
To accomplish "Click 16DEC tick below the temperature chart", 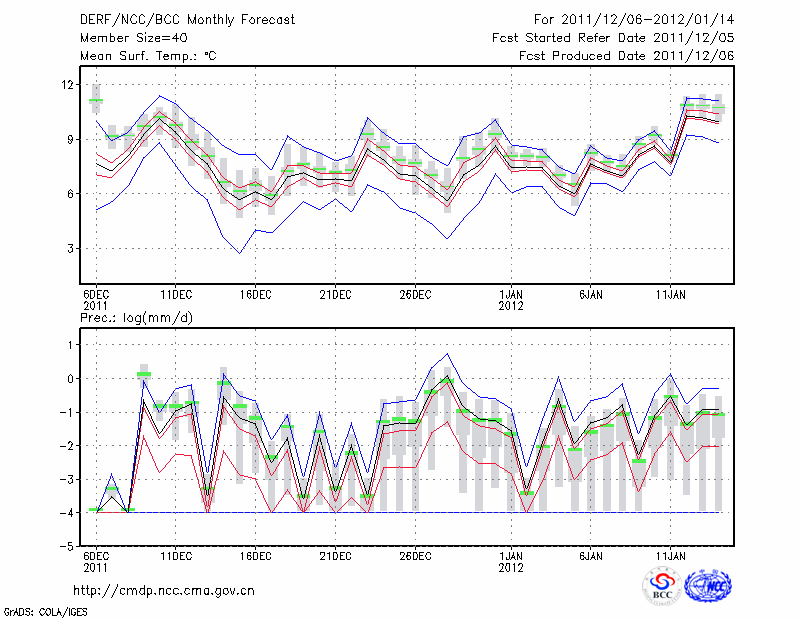I will (256, 295).
